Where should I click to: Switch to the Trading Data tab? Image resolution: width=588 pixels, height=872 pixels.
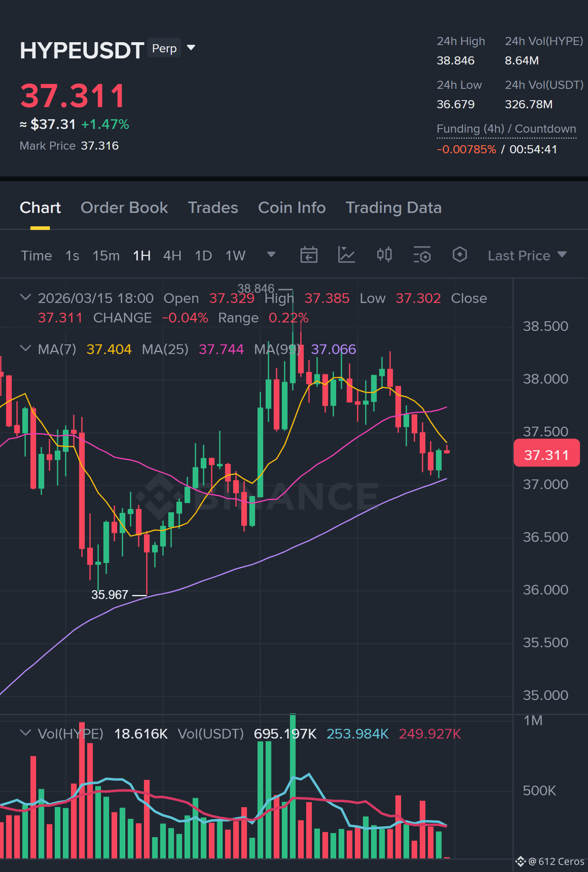click(393, 208)
